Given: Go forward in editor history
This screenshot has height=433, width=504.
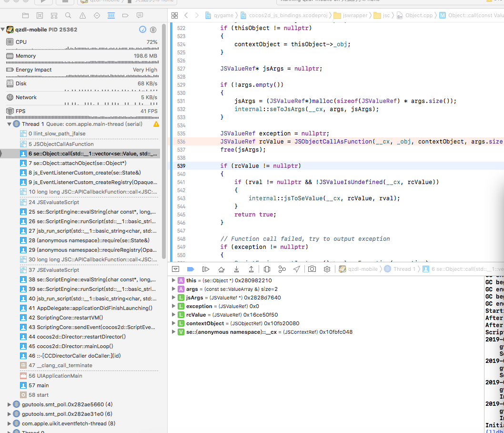Looking at the screenshot, I should tap(197, 15).
